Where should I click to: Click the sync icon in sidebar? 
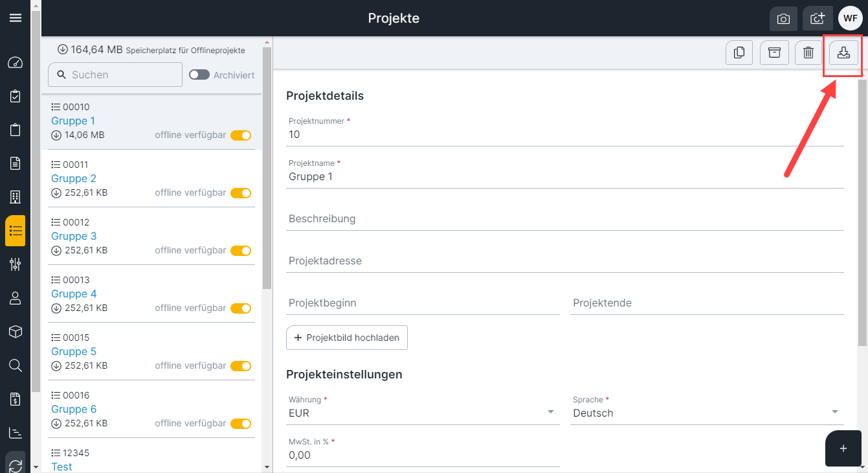coord(15,465)
